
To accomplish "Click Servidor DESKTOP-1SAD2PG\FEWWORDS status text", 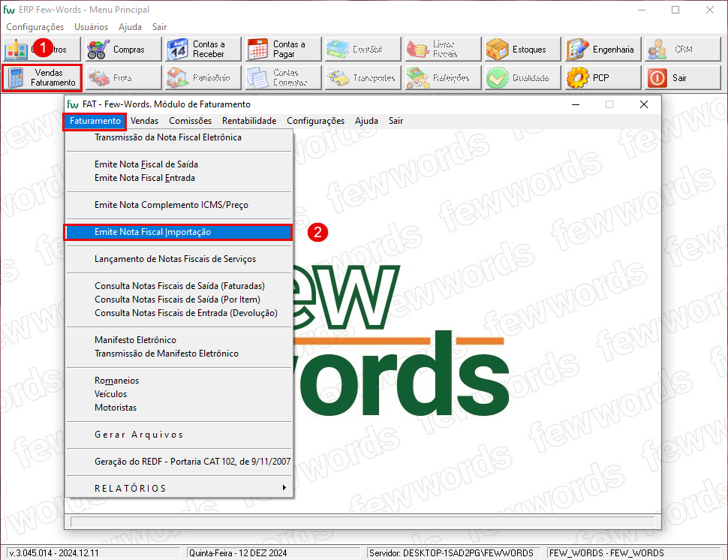I will (451, 553).
